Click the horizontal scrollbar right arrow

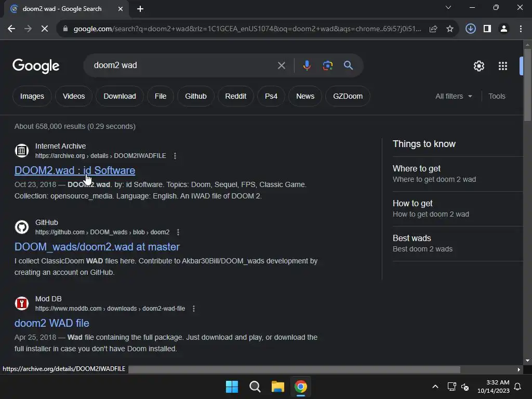pyautogui.click(x=519, y=369)
